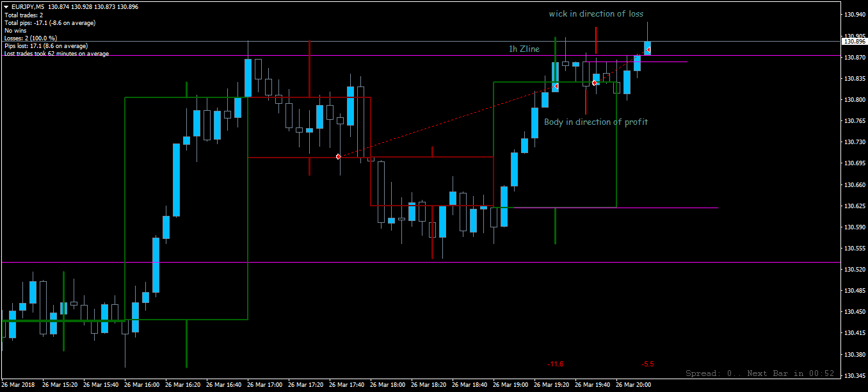Click the 130.940 price scale label

(854, 15)
